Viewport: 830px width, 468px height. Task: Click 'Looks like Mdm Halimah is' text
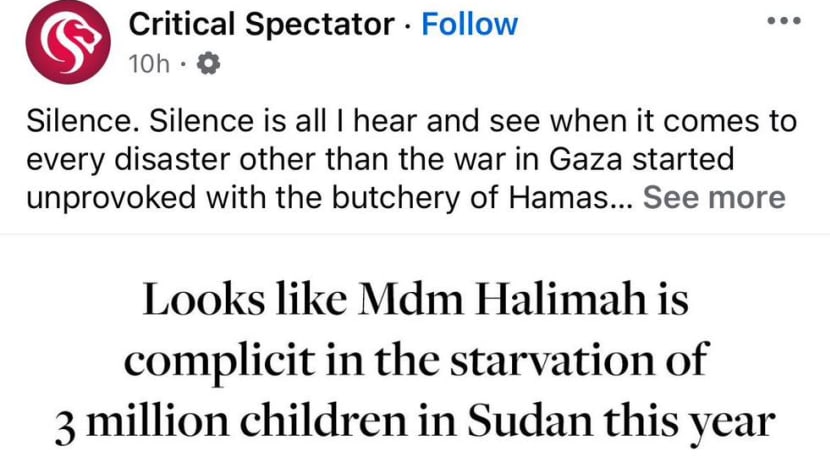pos(416,299)
